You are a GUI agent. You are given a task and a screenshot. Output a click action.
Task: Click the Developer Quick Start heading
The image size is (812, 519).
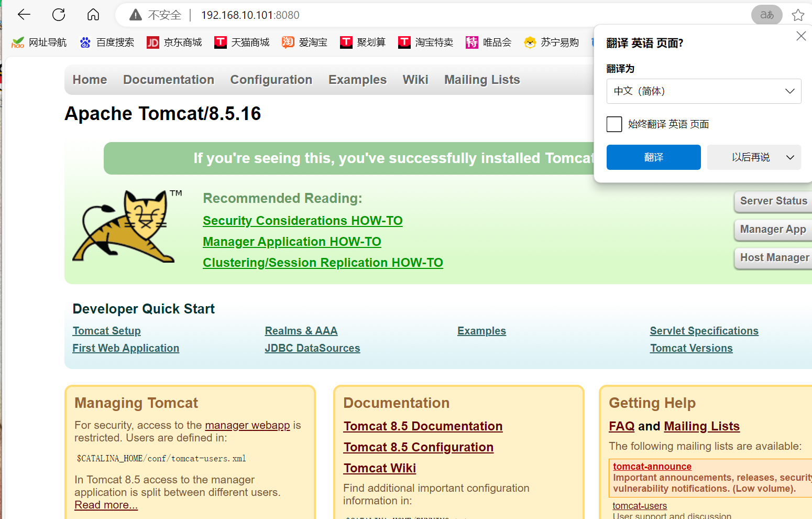(x=144, y=309)
